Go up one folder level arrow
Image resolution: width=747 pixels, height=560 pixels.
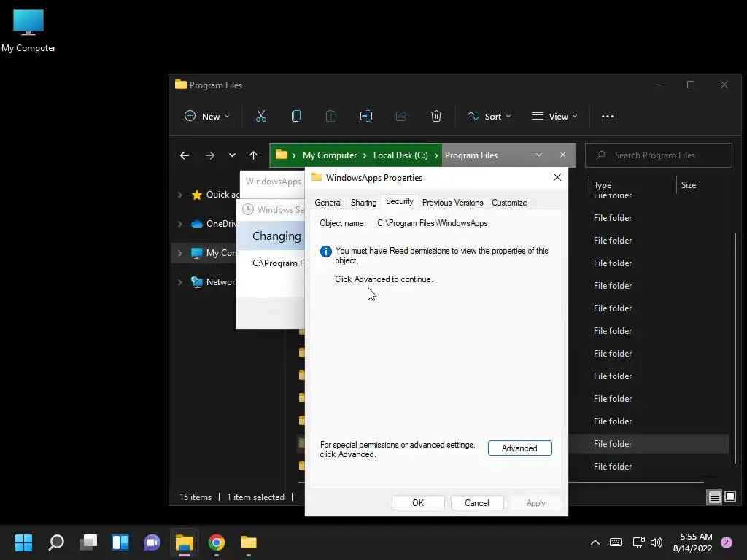pyautogui.click(x=253, y=155)
